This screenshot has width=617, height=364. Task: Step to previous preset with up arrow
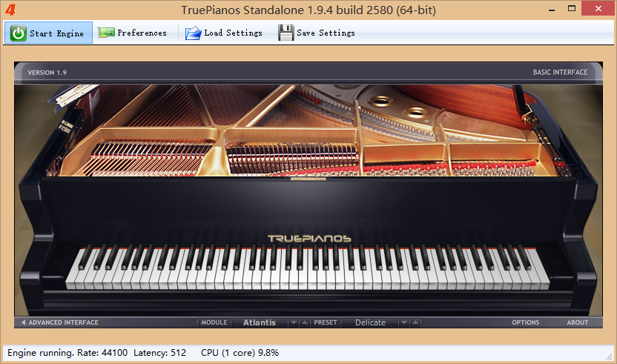415,322
